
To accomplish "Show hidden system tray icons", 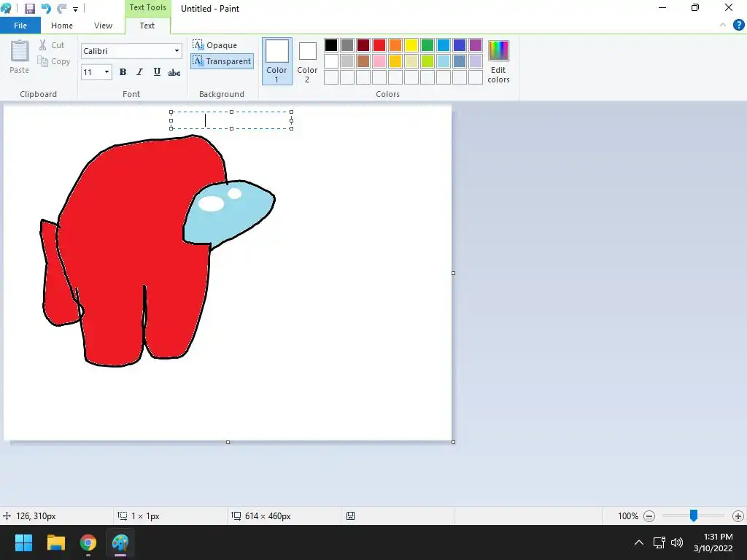I will 639,542.
